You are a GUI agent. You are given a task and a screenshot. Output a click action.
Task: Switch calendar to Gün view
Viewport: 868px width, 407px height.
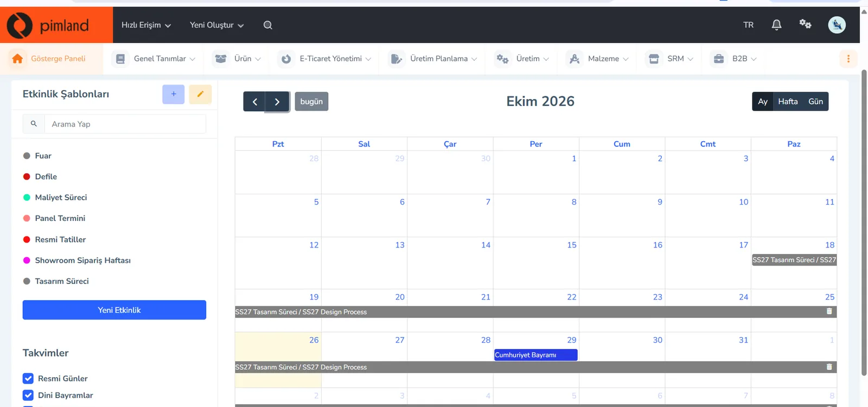pyautogui.click(x=815, y=101)
